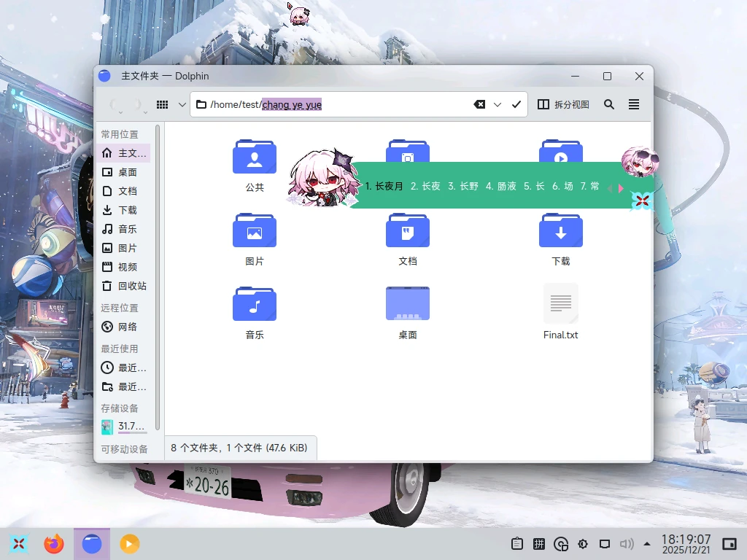The height and width of the screenshot is (560, 747).
Task: Go to next candidate page arrow
Action: pyautogui.click(x=621, y=188)
